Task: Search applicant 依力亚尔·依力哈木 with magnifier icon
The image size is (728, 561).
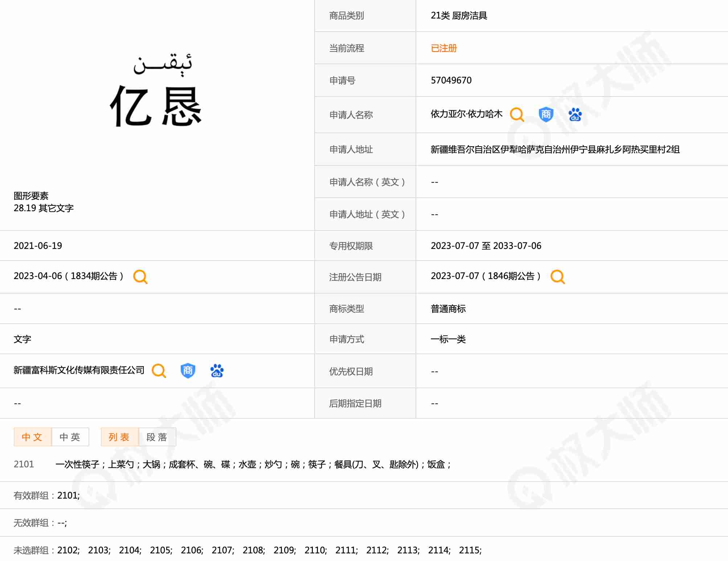Action: pos(517,115)
